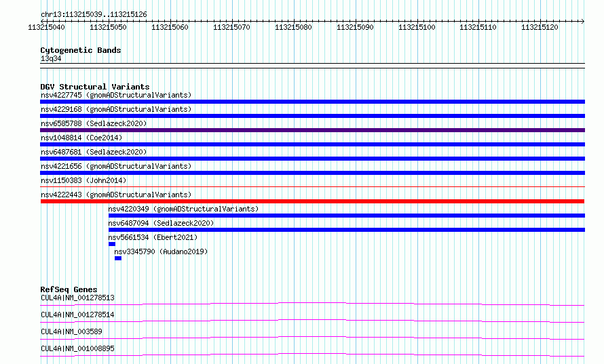The height and width of the screenshot is (364, 604).
Task: Click ruler position 113215070
Action: pos(231,27)
